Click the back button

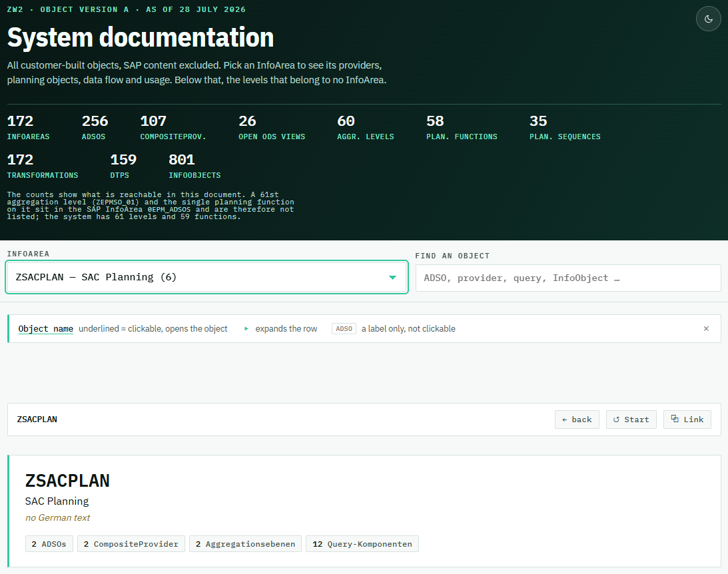(x=577, y=420)
